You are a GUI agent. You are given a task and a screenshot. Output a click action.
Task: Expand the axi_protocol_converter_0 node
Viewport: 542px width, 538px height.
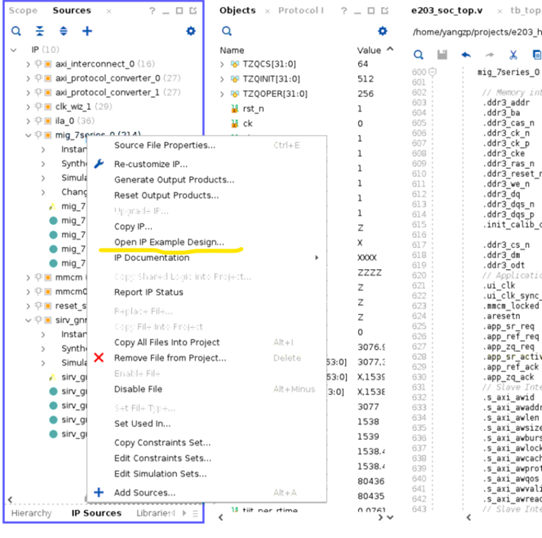[x=28, y=78]
